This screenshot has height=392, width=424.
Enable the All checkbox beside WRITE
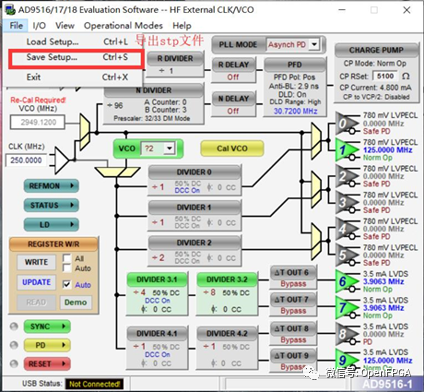point(67,258)
